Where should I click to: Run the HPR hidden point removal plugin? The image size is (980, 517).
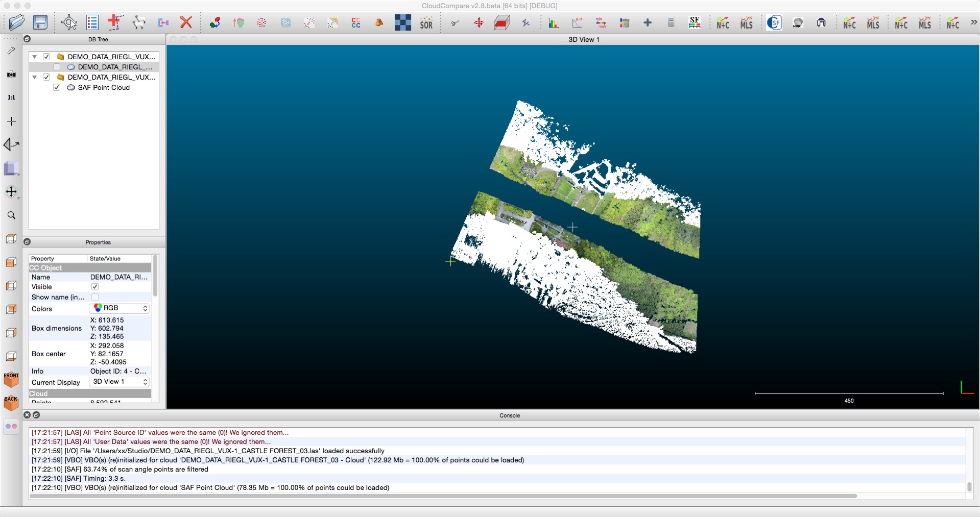click(798, 23)
